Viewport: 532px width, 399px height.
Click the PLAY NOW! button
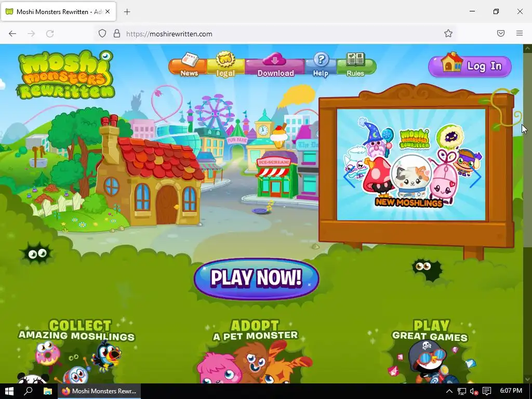[257, 278]
